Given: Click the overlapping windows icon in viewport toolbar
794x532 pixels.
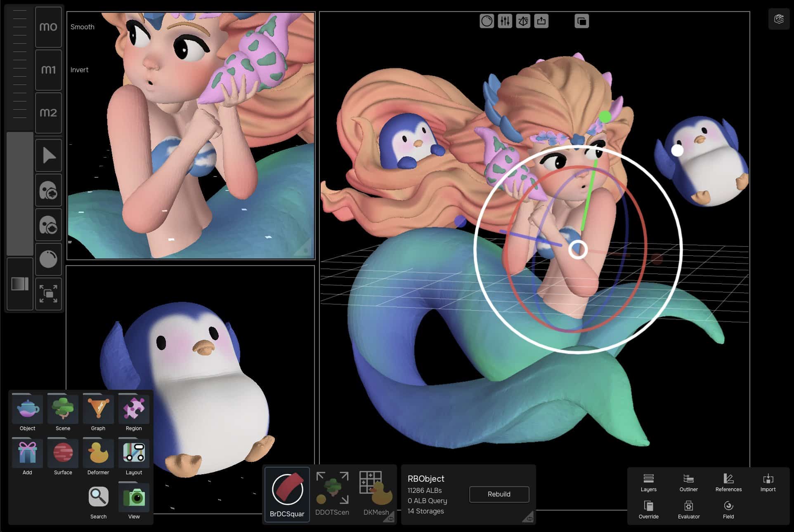Looking at the screenshot, I should [x=582, y=21].
